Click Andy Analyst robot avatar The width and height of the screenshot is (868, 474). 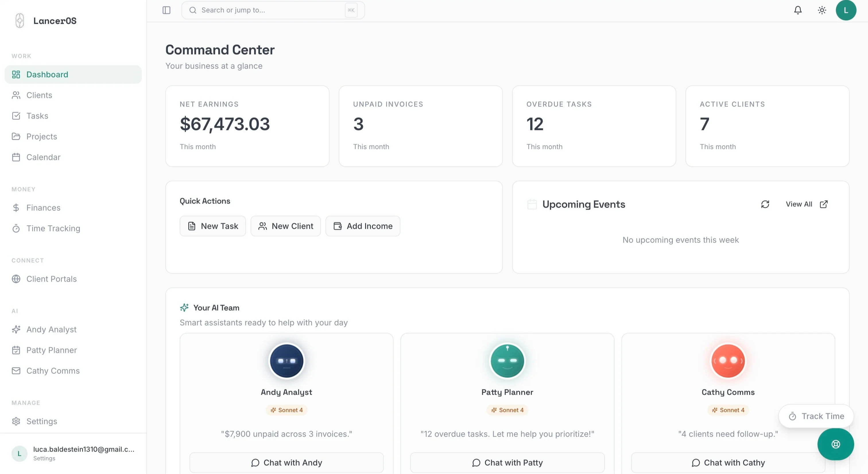(286, 361)
